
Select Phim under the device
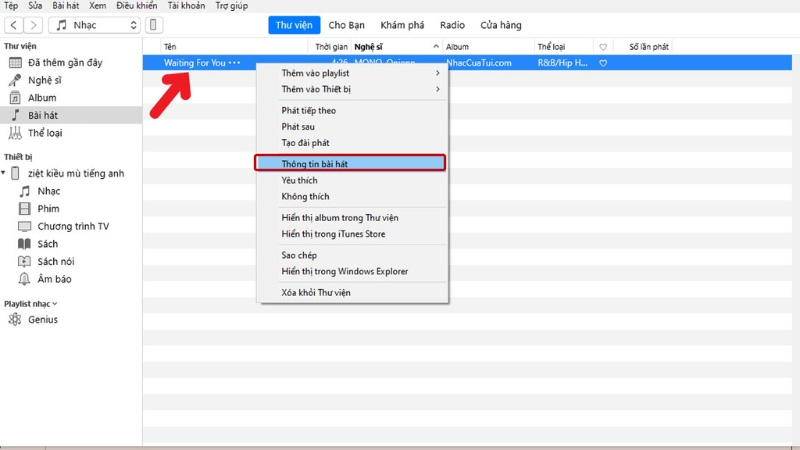pos(48,209)
